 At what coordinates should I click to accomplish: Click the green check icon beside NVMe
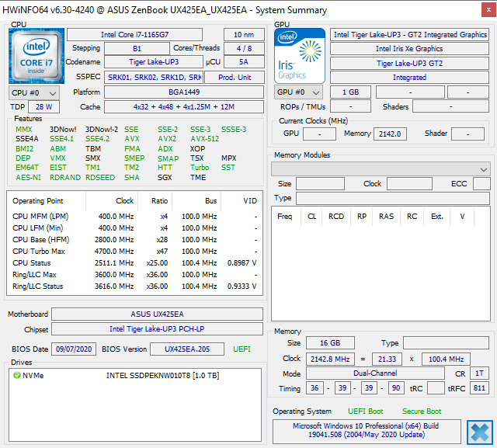click(16, 375)
